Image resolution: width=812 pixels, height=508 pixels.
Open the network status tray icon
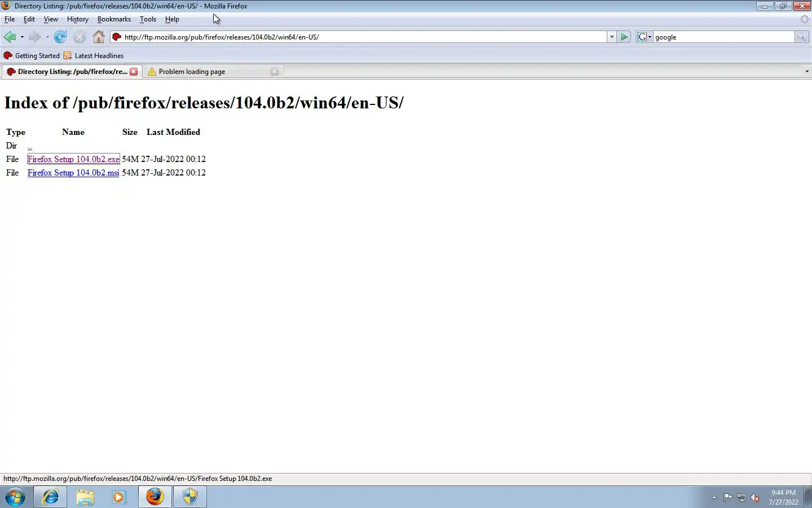(742, 497)
